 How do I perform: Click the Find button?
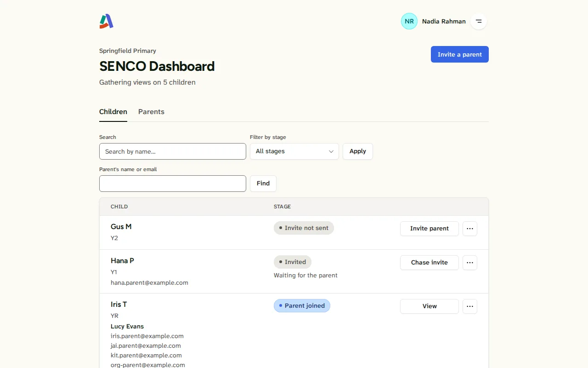(x=263, y=184)
